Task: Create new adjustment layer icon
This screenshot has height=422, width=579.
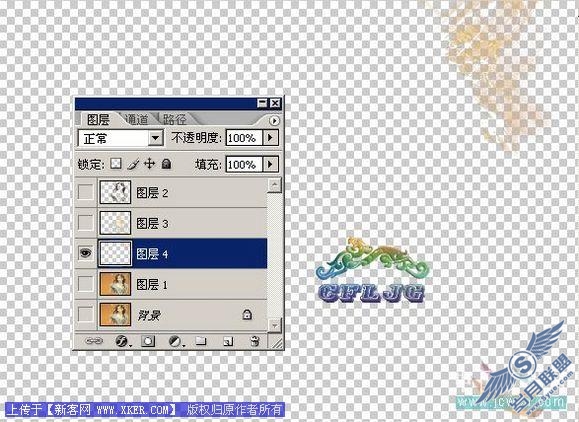Action: click(175, 341)
